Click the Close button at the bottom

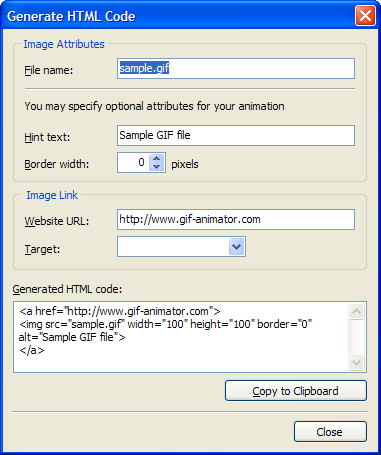click(x=330, y=432)
